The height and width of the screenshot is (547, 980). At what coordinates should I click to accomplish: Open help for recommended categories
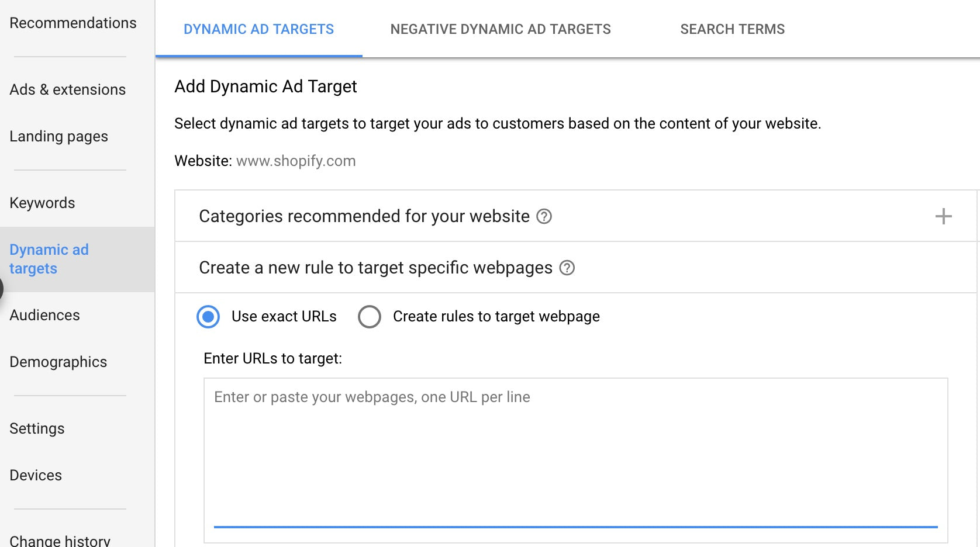544,216
